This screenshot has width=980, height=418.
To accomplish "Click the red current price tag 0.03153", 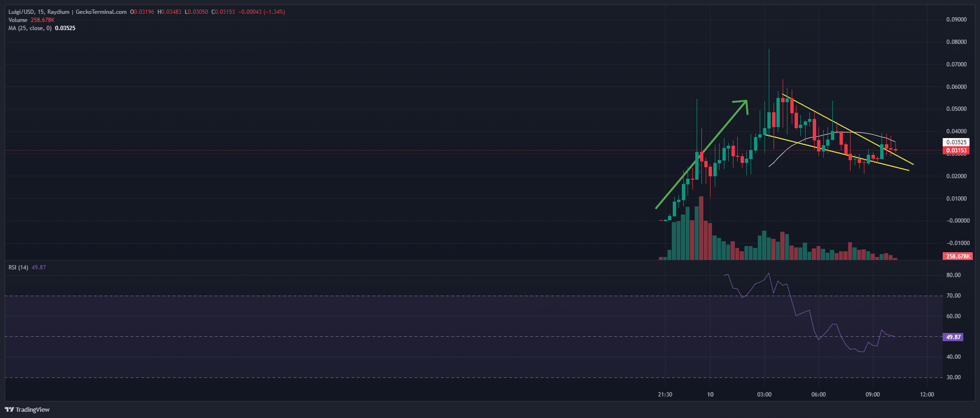I will (x=956, y=150).
